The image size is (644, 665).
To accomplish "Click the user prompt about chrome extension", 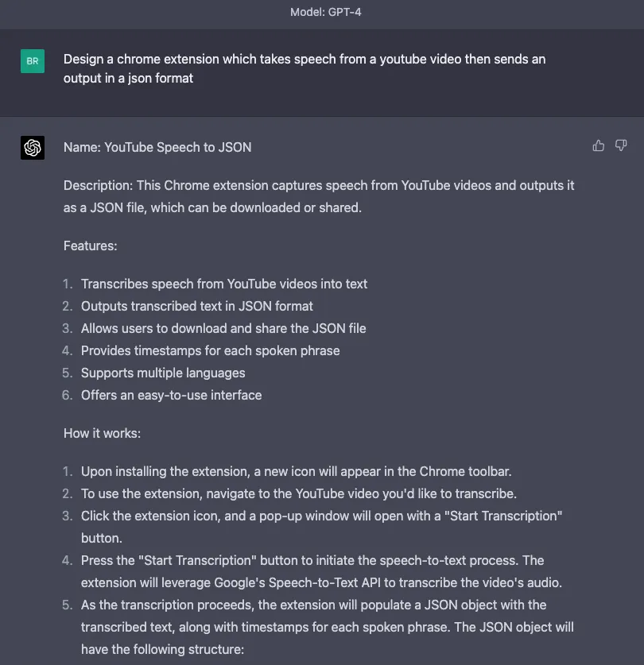I will [305, 68].
